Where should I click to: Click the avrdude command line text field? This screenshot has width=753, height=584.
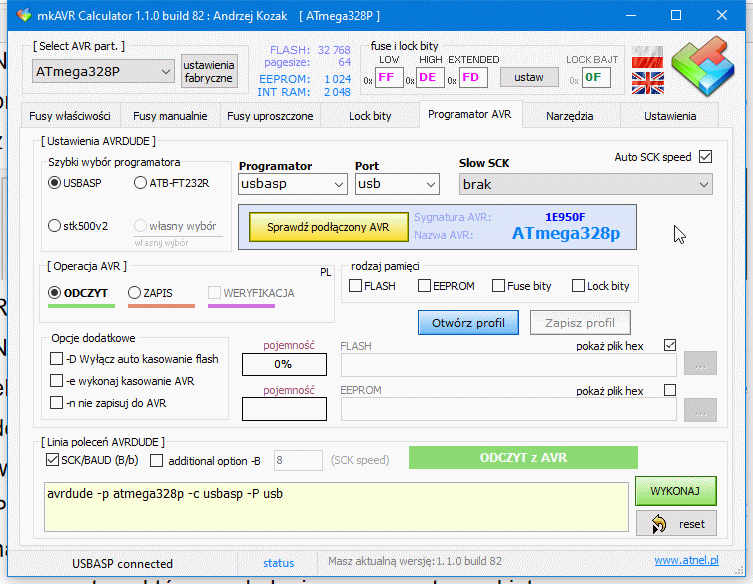click(337, 506)
